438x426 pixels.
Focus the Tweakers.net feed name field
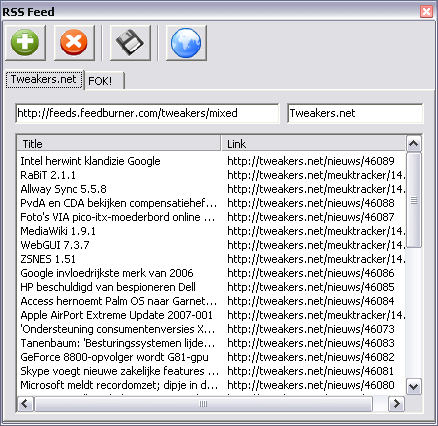pyautogui.click(x=355, y=113)
